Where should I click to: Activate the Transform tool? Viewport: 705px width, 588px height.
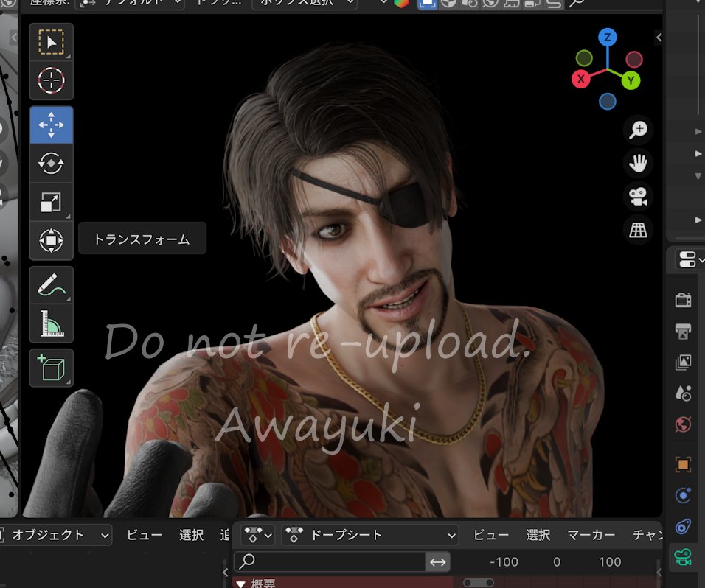(52, 240)
